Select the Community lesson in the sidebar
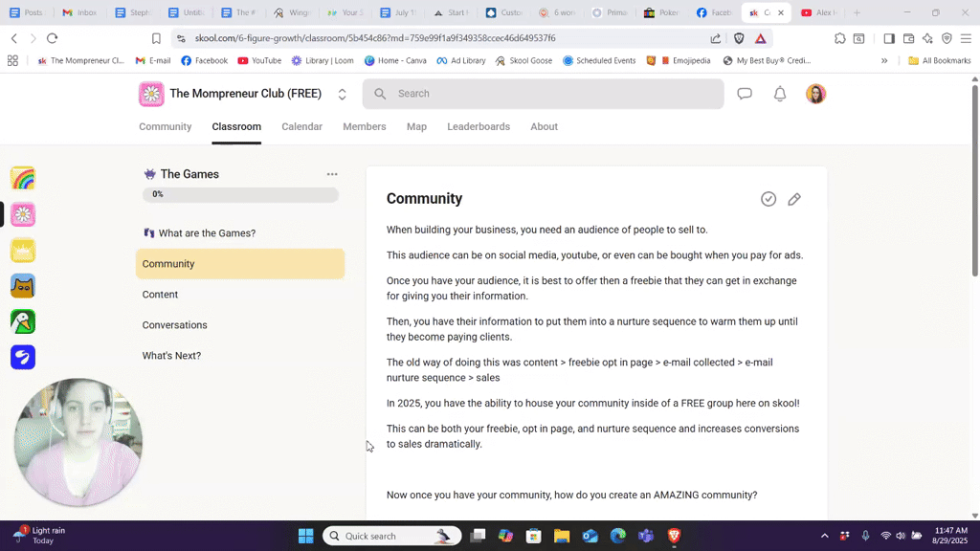Viewport: 980px width, 551px height. 240,264
